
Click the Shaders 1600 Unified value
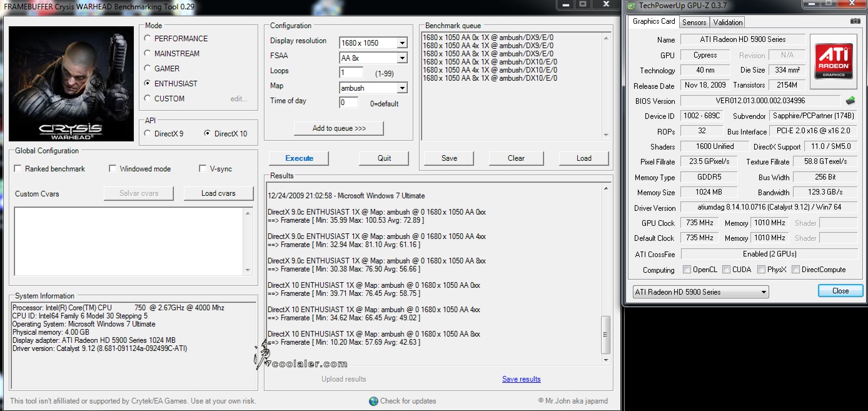[714, 146]
